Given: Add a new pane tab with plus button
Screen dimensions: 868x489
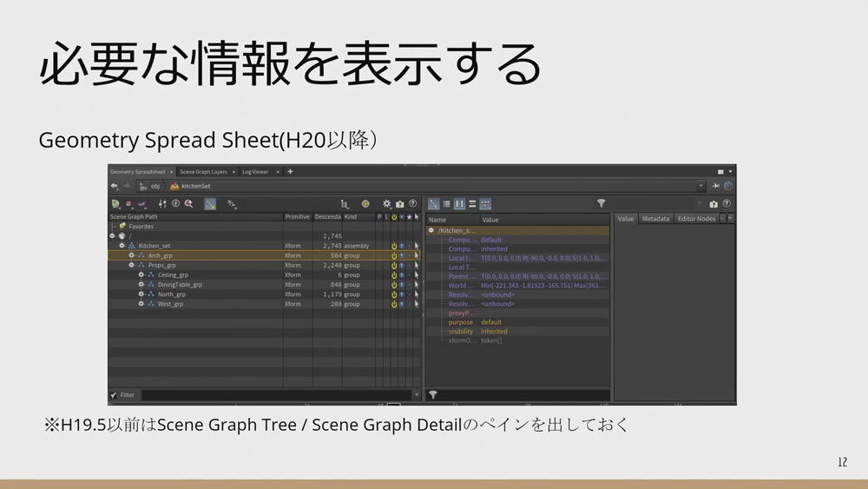Looking at the screenshot, I should (290, 172).
